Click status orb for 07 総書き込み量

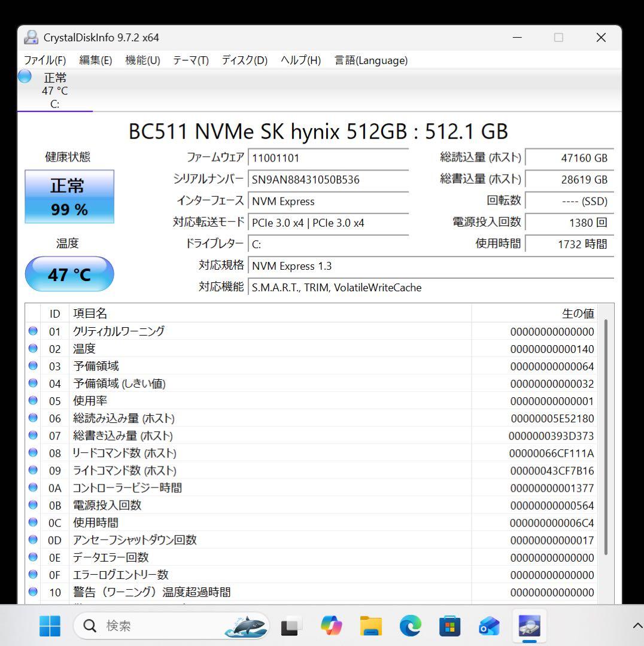[x=33, y=435]
